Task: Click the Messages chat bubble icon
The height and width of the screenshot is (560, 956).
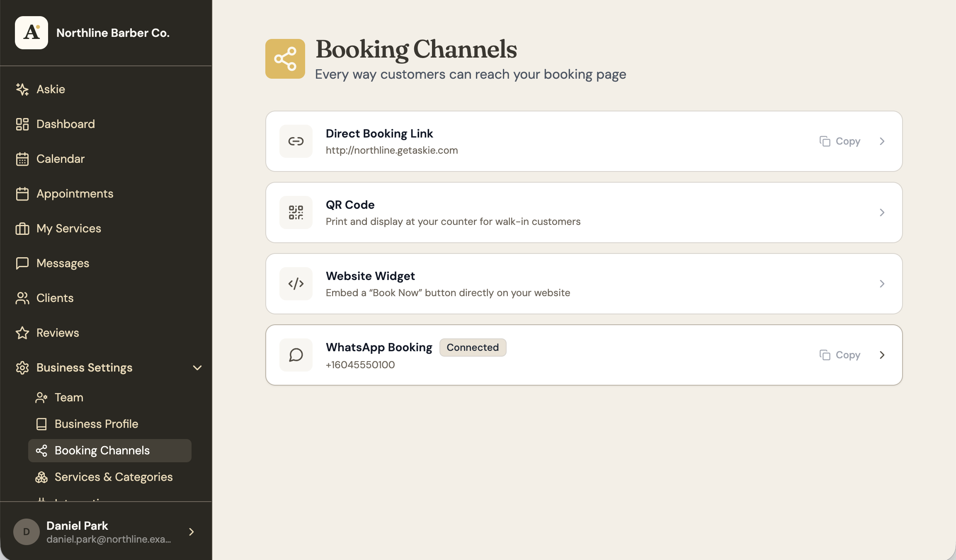Action: click(x=22, y=263)
